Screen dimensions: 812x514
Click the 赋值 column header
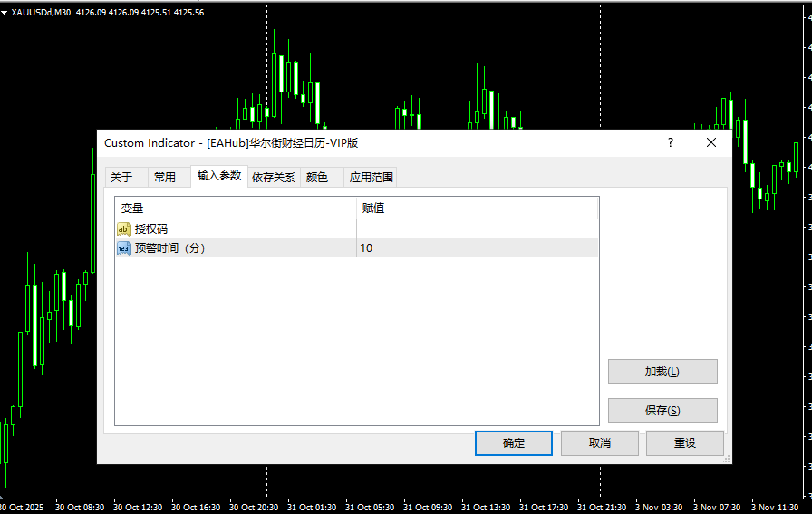coord(477,209)
